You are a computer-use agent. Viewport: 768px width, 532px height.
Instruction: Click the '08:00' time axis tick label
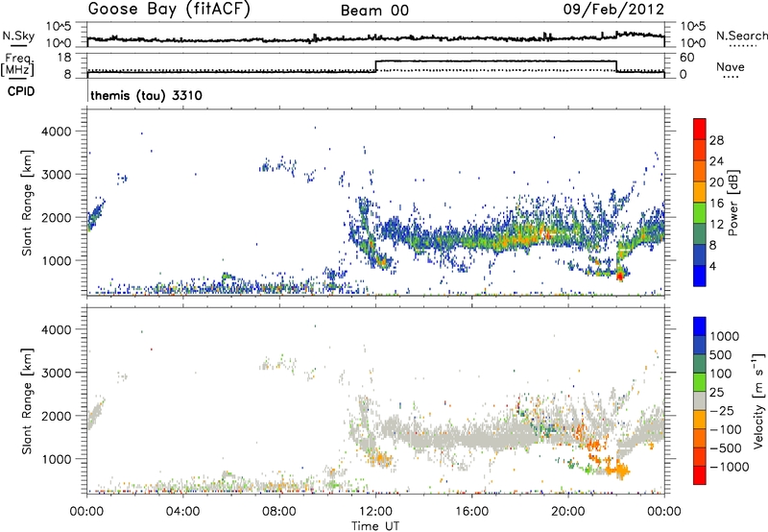point(279,512)
